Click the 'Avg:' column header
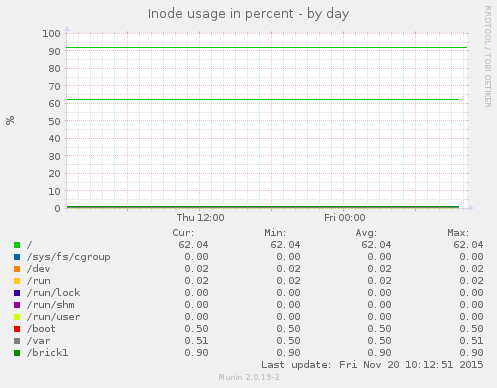The width and height of the screenshot is (497, 388). pyautogui.click(x=366, y=233)
